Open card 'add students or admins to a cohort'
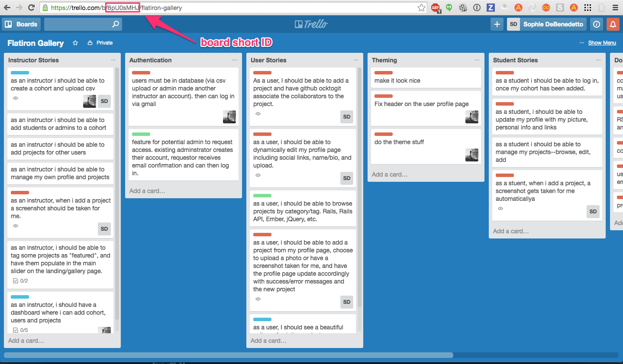623x364 pixels. coord(60,124)
